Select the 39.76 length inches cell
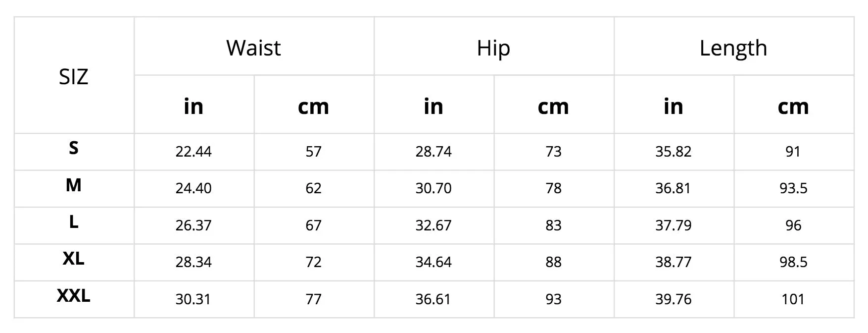The height and width of the screenshot is (333, 868). 674,299
